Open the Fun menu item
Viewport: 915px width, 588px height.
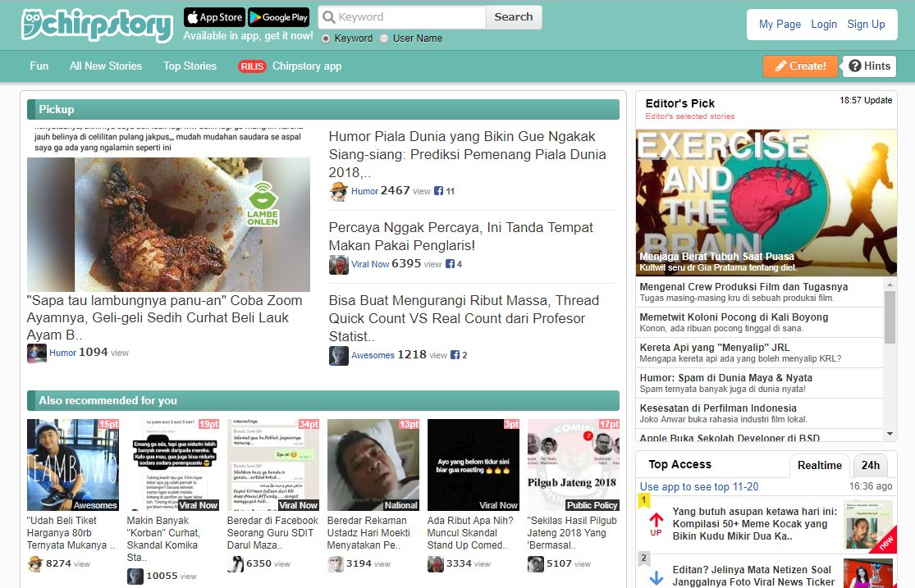[x=39, y=66]
